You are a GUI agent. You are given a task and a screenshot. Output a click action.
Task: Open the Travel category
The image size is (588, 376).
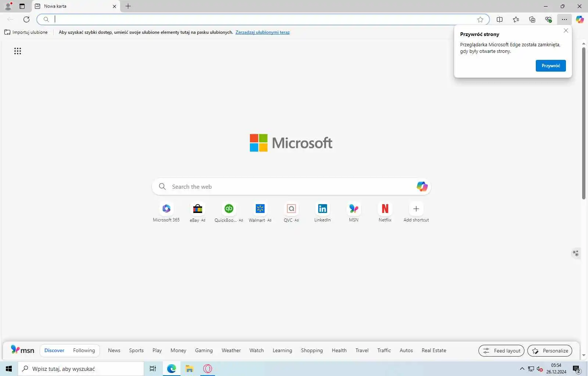pyautogui.click(x=362, y=350)
